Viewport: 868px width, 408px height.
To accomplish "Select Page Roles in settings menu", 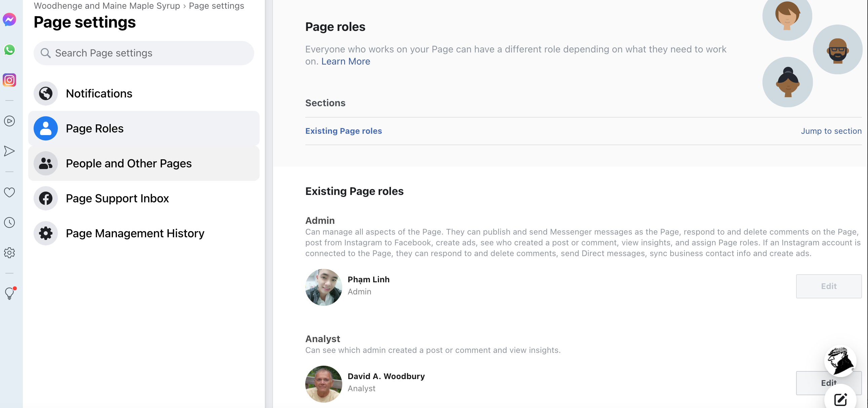I will [x=95, y=128].
